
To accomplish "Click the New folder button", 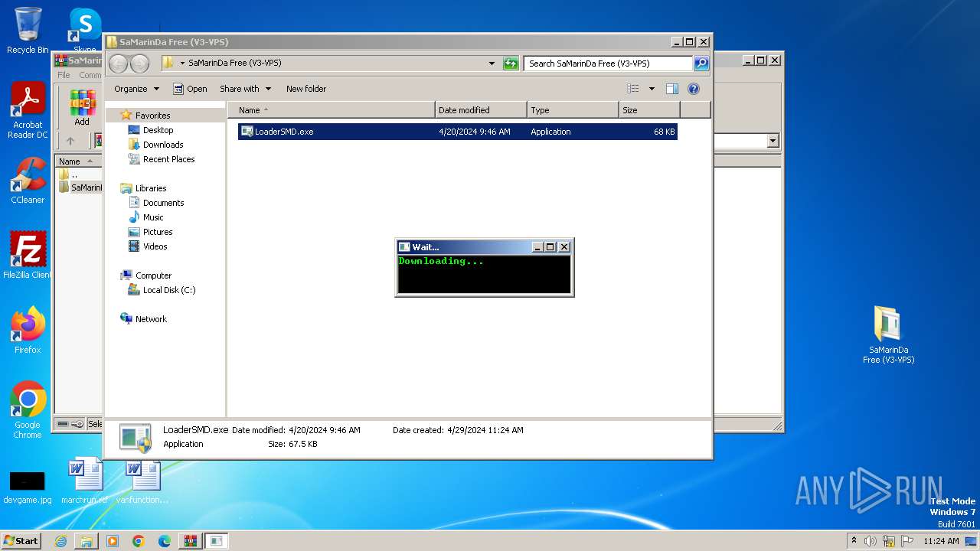I will pyautogui.click(x=306, y=89).
